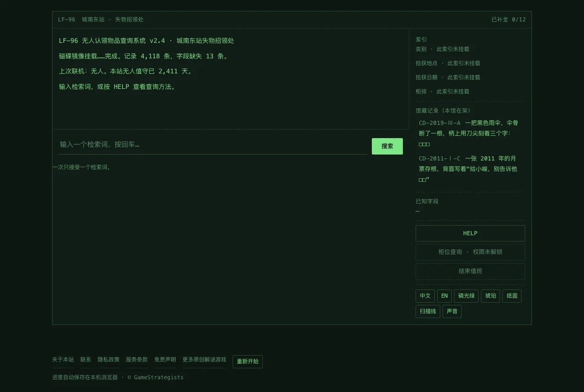Screen dimensions: 584x392
Task: Select record CD-2011-I-C ticket stub
Action: [470, 169]
